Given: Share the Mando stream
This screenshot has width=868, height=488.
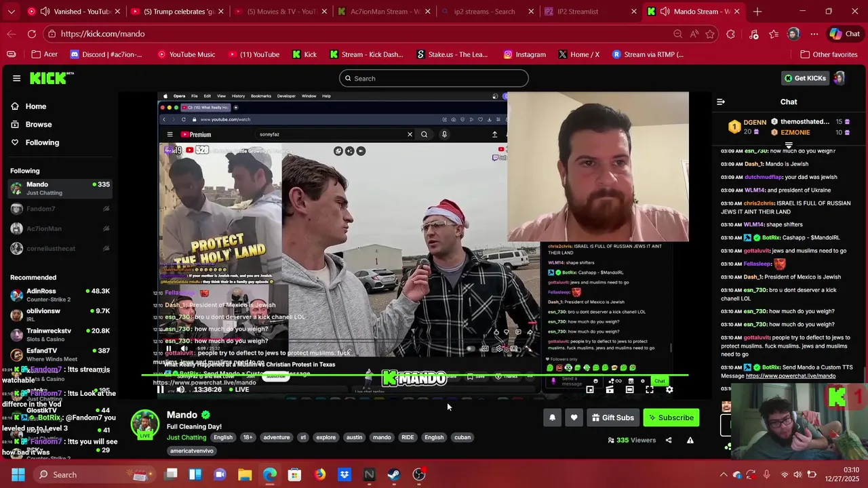Looking at the screenshot, I should [x=669, y=440].
